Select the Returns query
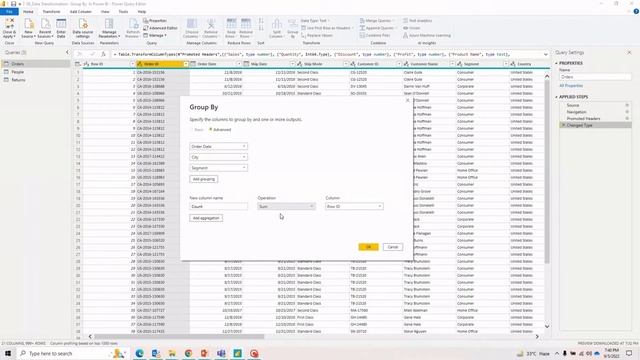This screenshot has height=360, width=640. pyautogui.click(x=36, y=80)
